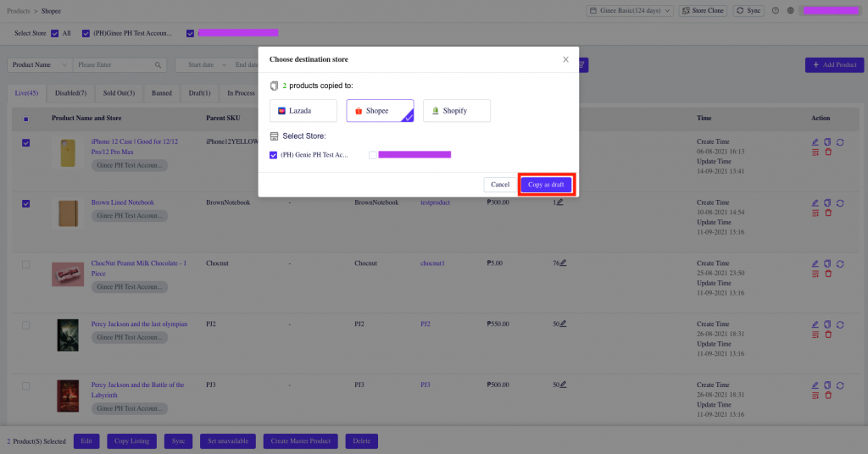Click the globe language icon
868x454 pixels.
point(790,10)
